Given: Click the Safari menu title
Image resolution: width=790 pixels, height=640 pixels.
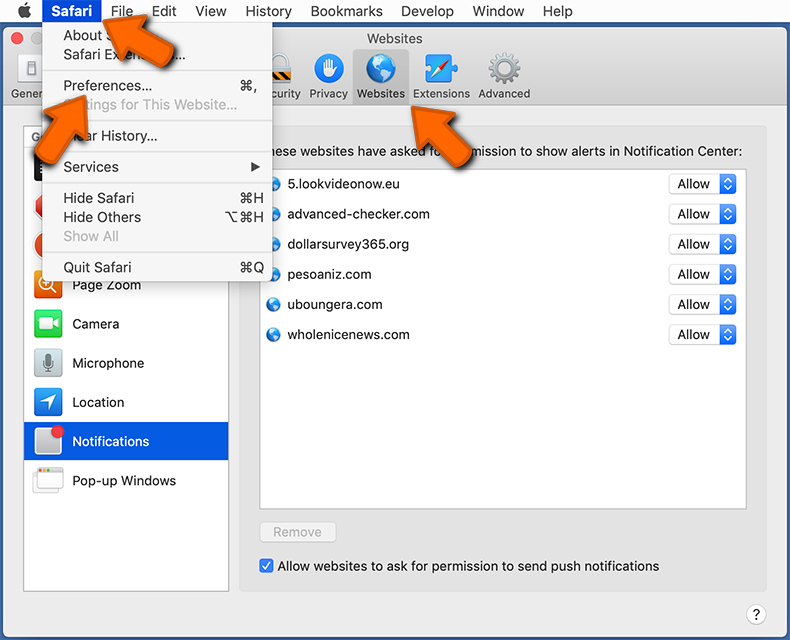Looking at the screenshot, I should pyautogui.click(x=72, y=11).
